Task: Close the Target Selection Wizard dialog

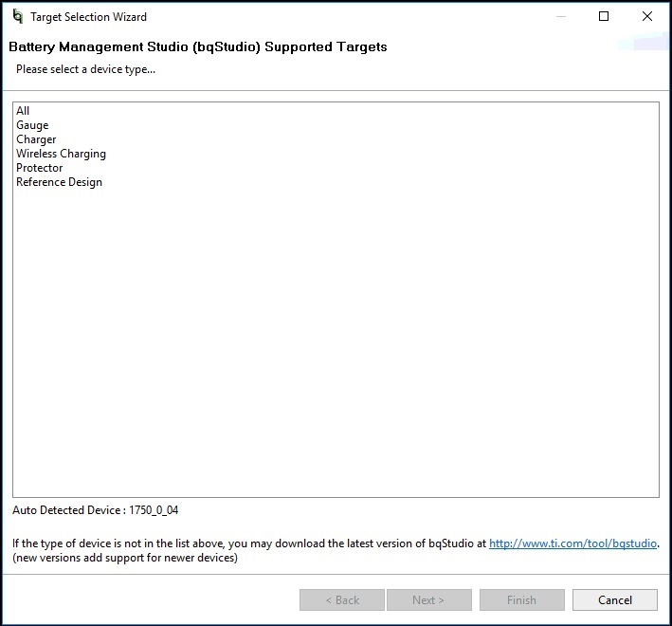Action: pyautogui.click(x=647, y=16)
